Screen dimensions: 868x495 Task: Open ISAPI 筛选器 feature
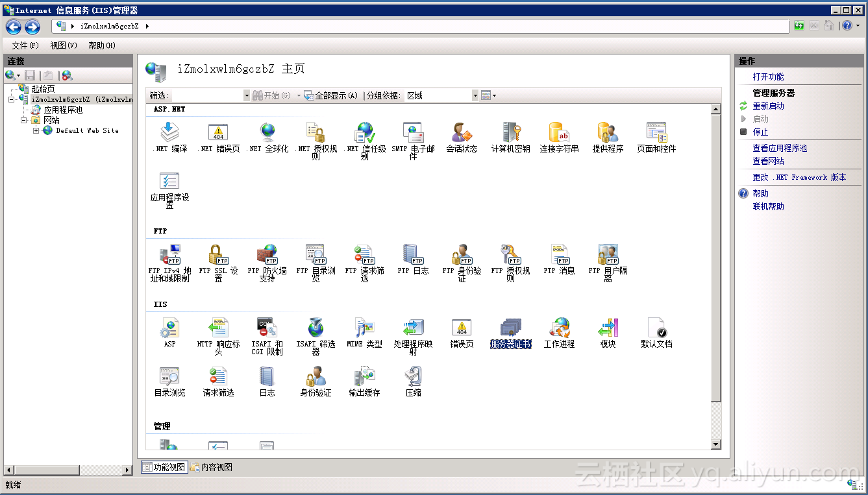pos(316,336)
